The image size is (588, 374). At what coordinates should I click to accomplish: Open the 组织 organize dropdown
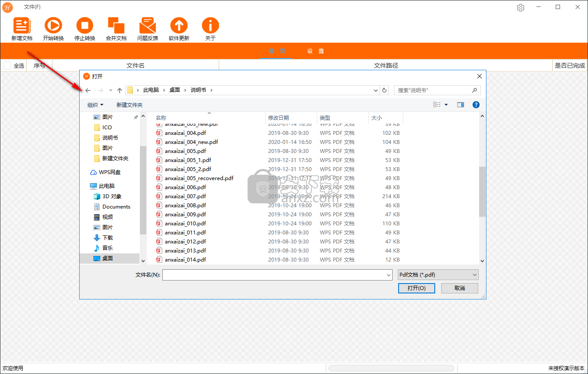tap(96, 105)
